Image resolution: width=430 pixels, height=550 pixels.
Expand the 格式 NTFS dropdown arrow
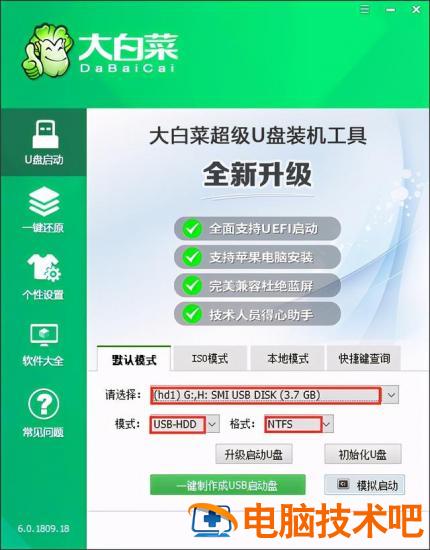pos(327,424)
